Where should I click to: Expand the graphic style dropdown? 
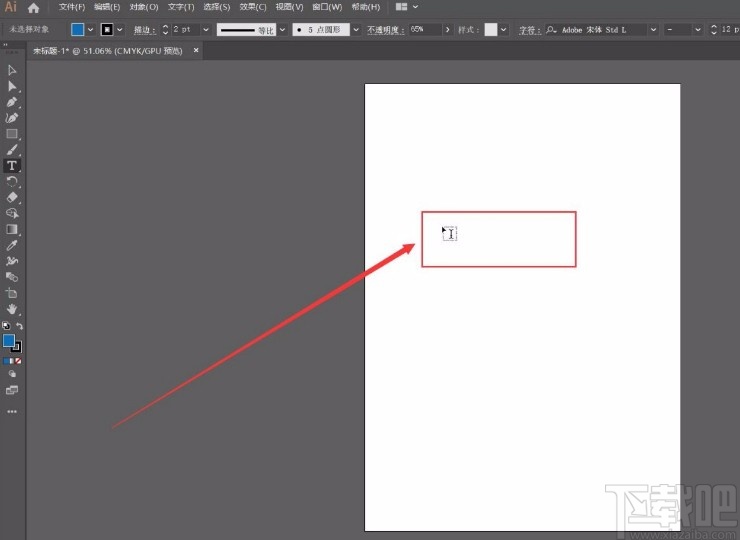coord(504,30)
